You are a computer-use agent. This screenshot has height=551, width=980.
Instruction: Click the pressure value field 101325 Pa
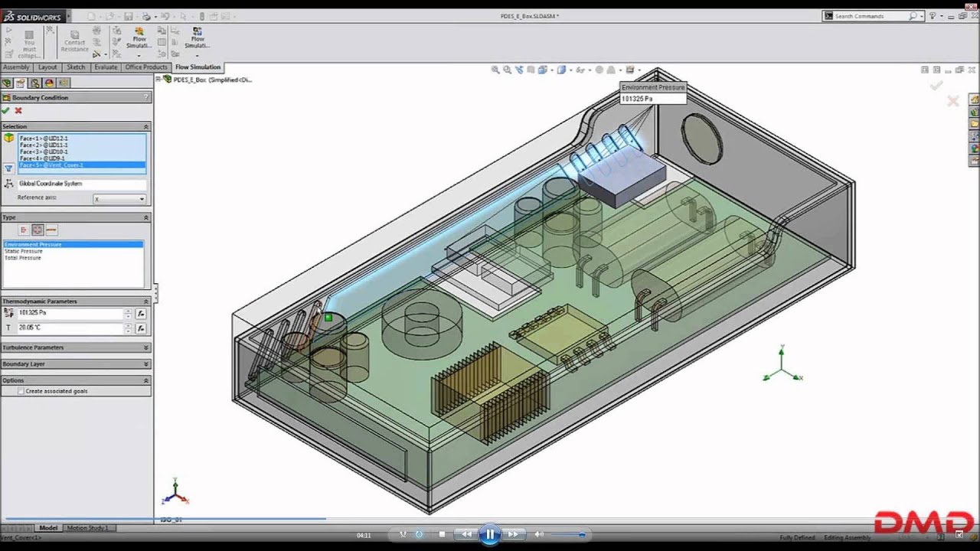point(70,314)
